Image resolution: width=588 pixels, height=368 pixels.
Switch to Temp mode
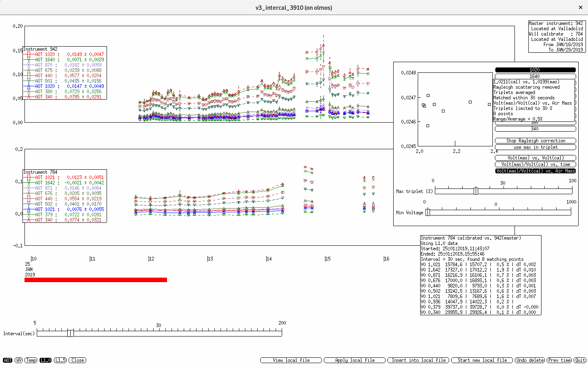(x=31, y=360)
